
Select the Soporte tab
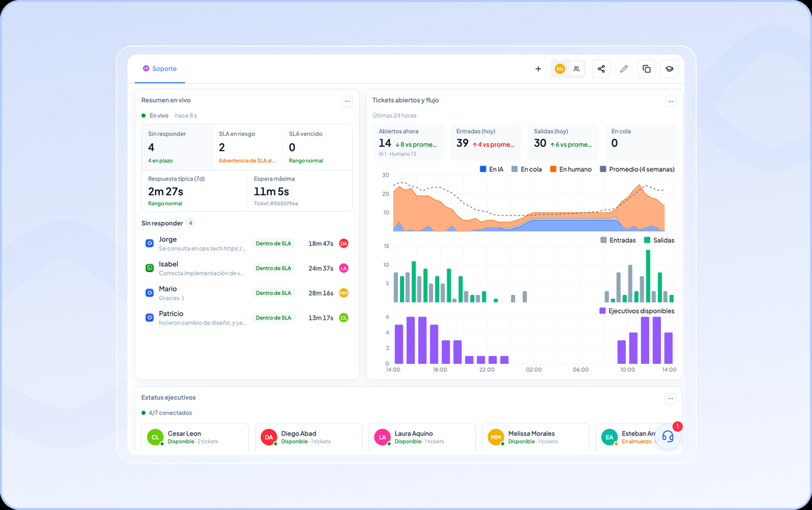tap(160, 69)
